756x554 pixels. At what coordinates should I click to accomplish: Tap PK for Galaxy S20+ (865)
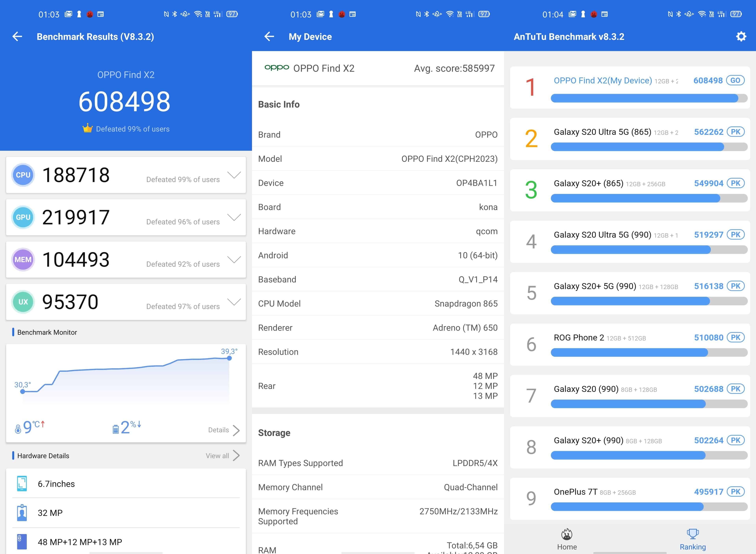pos(736,183)
